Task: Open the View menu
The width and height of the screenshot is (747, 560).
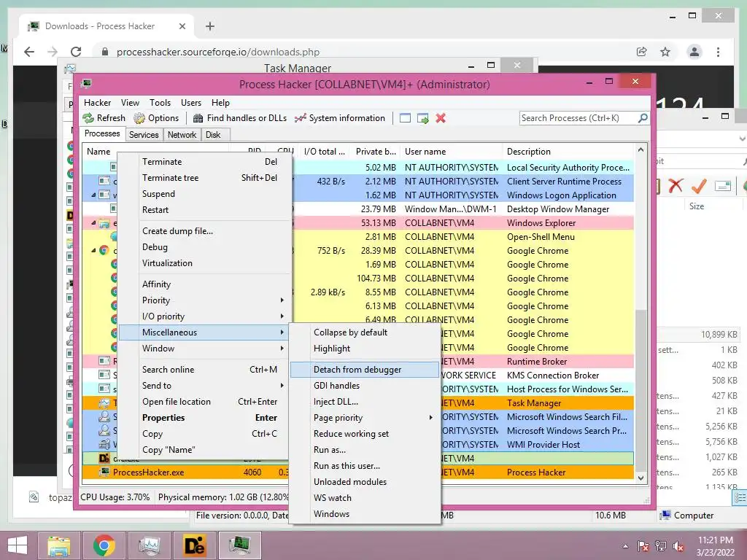Action: pos(130,103)
